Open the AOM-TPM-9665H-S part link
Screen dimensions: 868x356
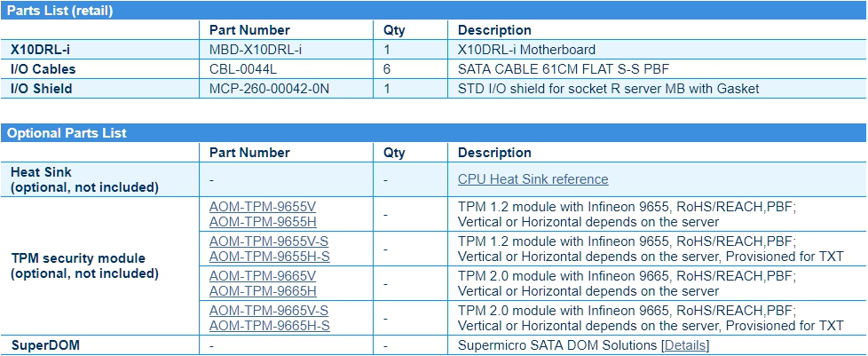tap(269, 326)
